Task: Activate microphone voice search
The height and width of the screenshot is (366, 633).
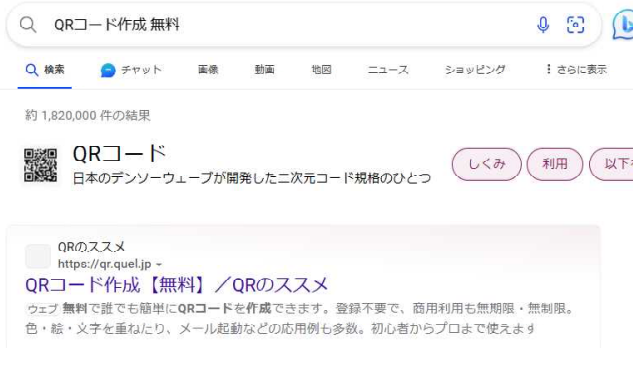Action: pyautogui.click(x=543, y=25)
